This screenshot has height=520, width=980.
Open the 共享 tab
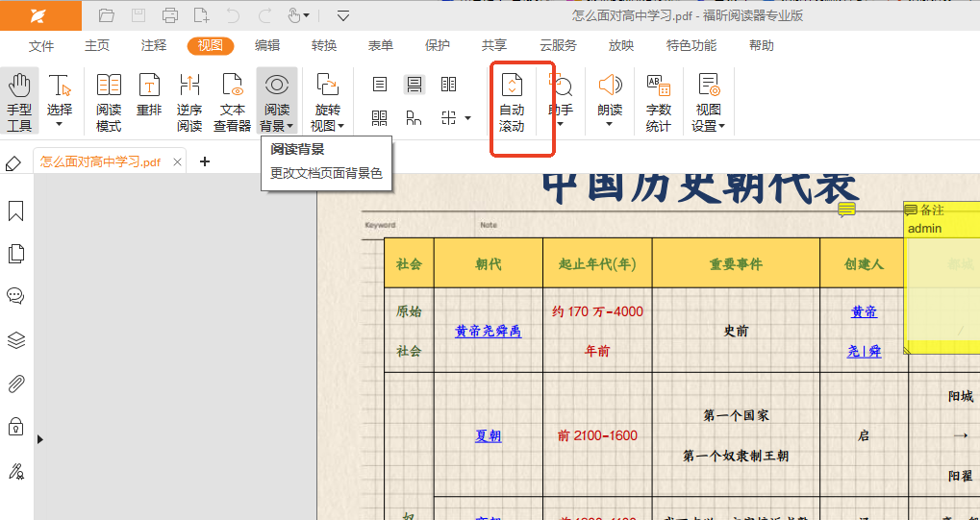coord(494,45)
